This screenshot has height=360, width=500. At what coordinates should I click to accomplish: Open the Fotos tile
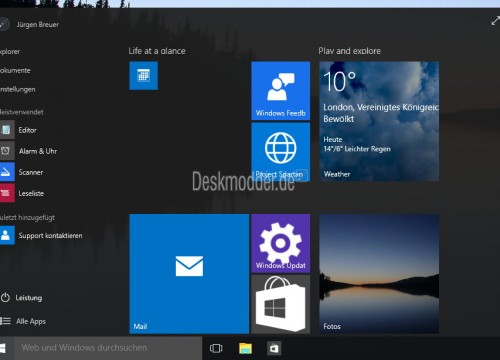[x=379, y=274]
